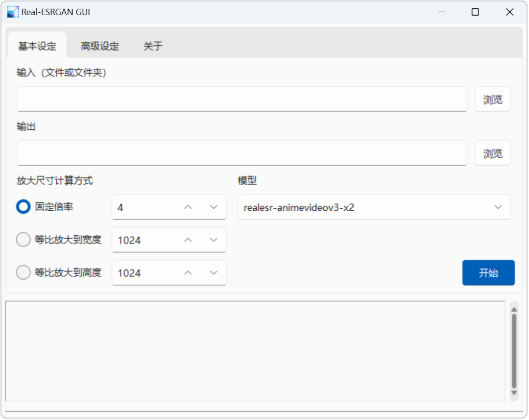
Task: Click the 输出 path field
Action: [x=242, y=153]
